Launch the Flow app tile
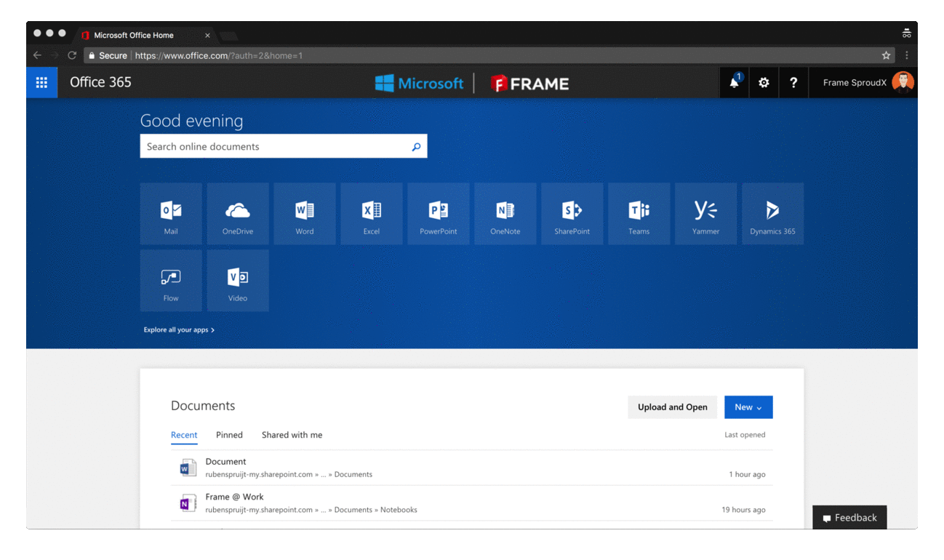944x560 pixels. click(171, 281)
